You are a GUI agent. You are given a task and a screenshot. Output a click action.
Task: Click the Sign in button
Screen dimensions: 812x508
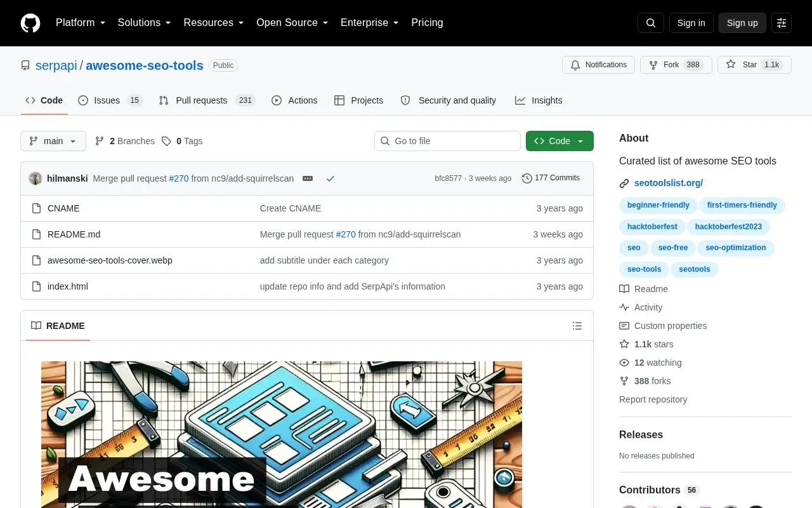click(x=691, y=23)
